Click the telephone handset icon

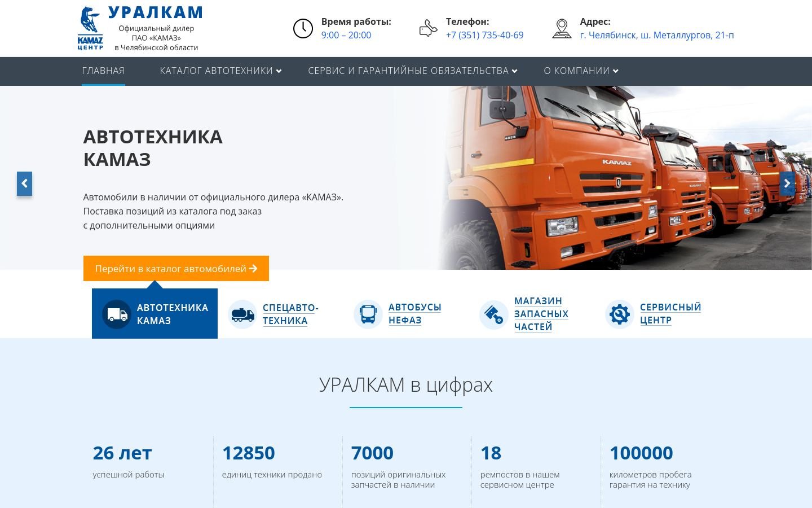pyautogui.click(x=428, y=28)
